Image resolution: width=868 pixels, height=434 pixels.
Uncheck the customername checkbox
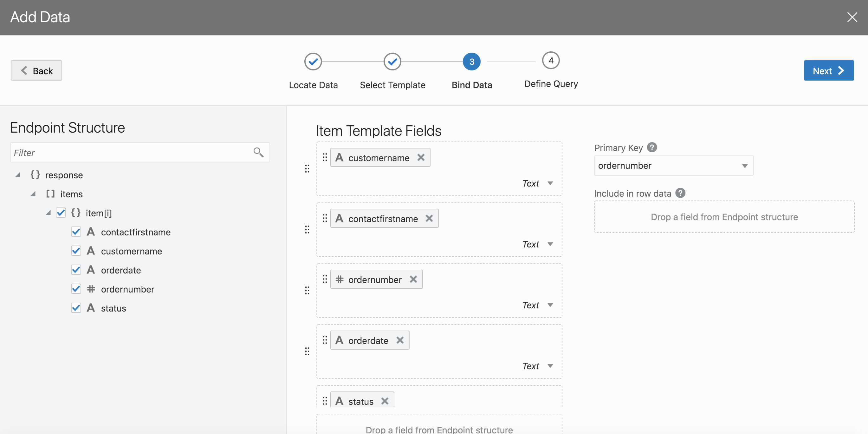(x=76, y=251)
